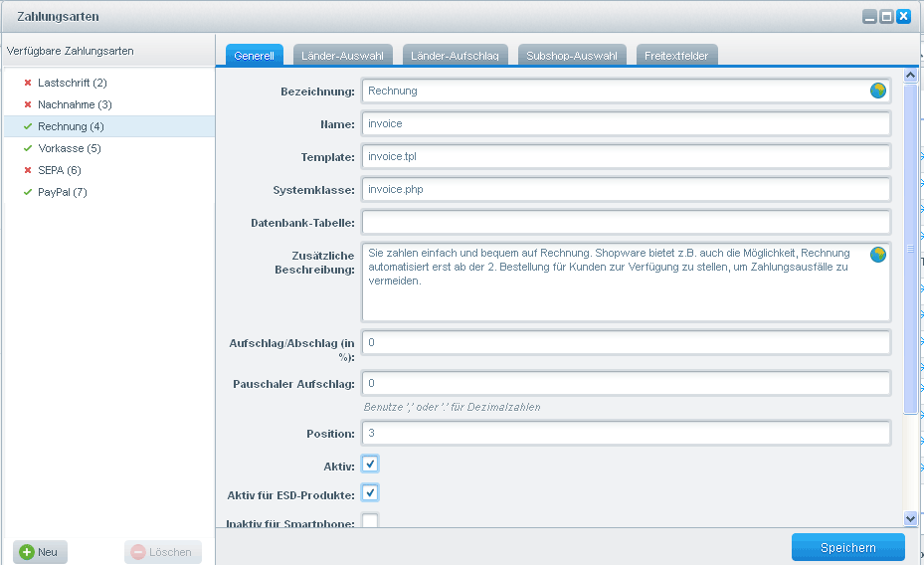Click the empty Datenbank-Tabelle field

(626, 223)
